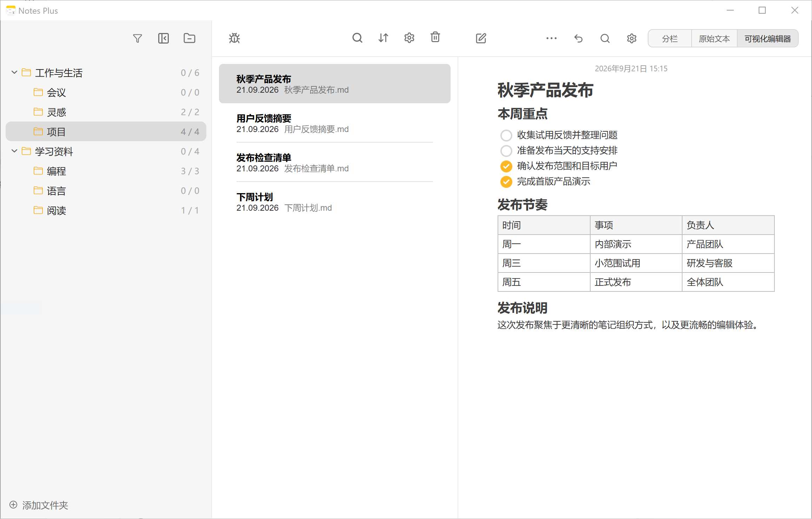Click table cell 周三

544,263
